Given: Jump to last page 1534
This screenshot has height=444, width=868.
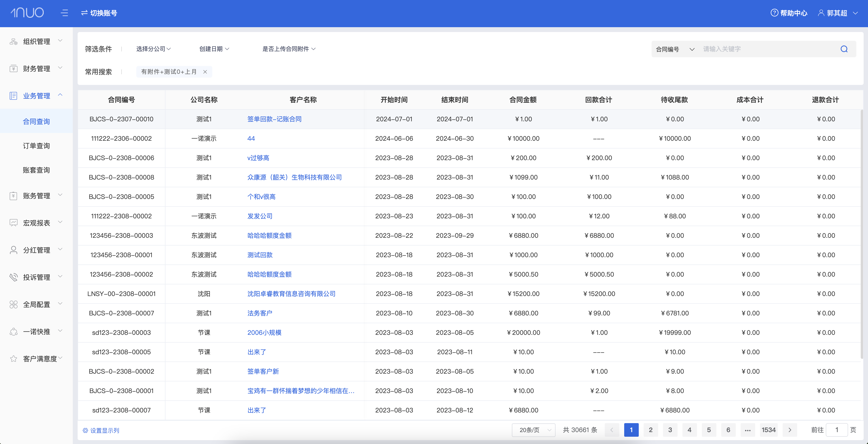Looking at the screenshot, I should (x=769, y=430).
